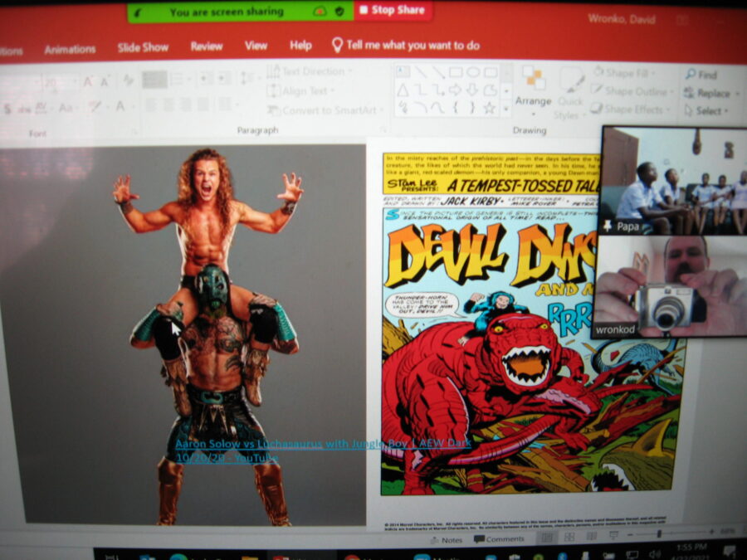The width and height of the screenshot is (747, 560).
Task: Open the Comments pane from status bar
Action: [x=499, y=539]
